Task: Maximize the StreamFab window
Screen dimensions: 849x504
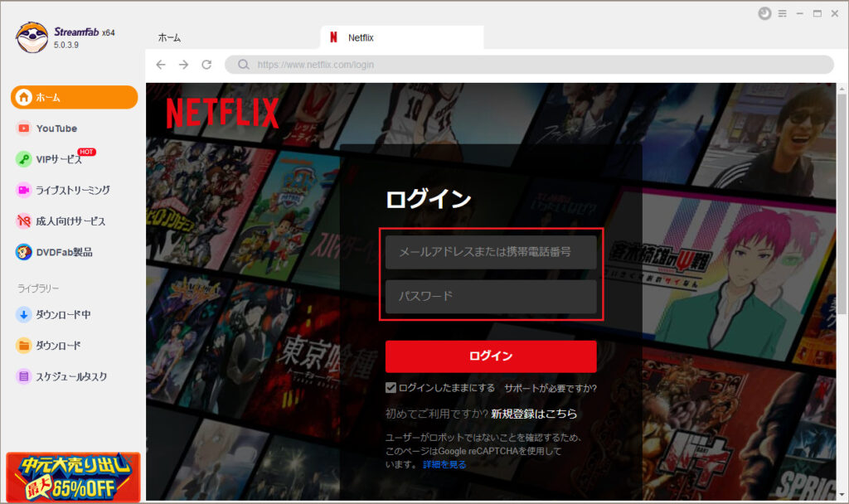Action: coord(817,13)
